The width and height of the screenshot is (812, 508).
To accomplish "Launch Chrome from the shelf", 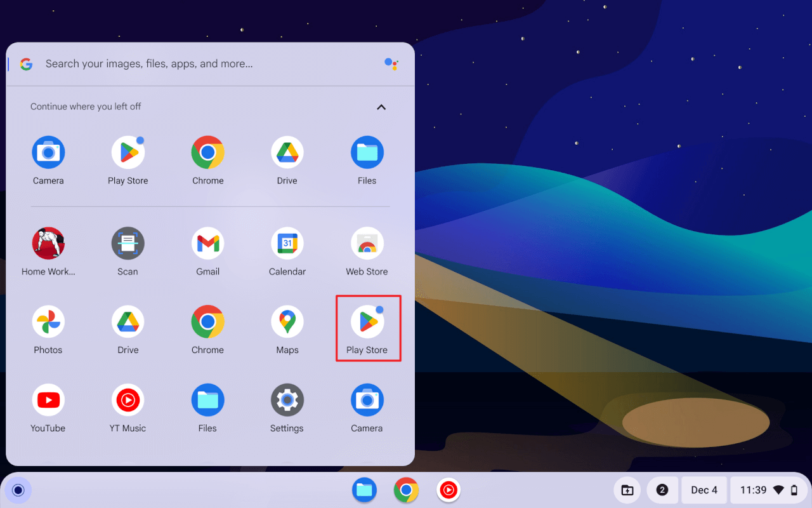I will coord(406,490).
